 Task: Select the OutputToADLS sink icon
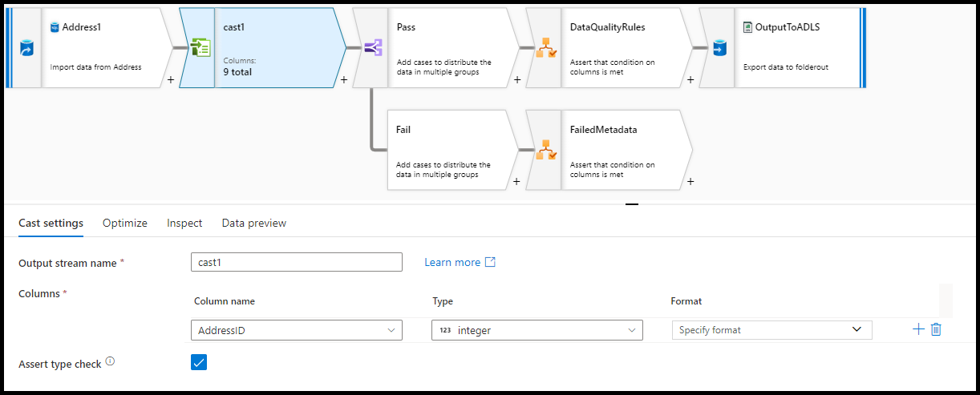coord(719,48)
